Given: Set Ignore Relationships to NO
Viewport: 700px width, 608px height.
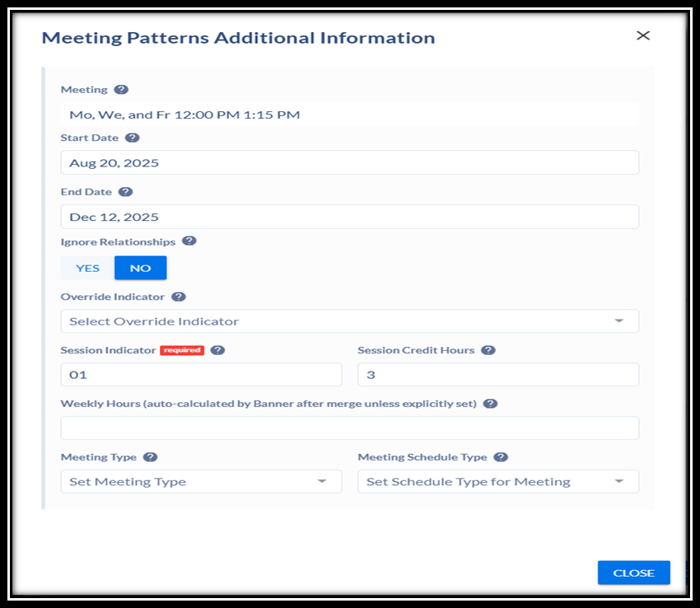Looking at the screenshot, I should (141, 268).
